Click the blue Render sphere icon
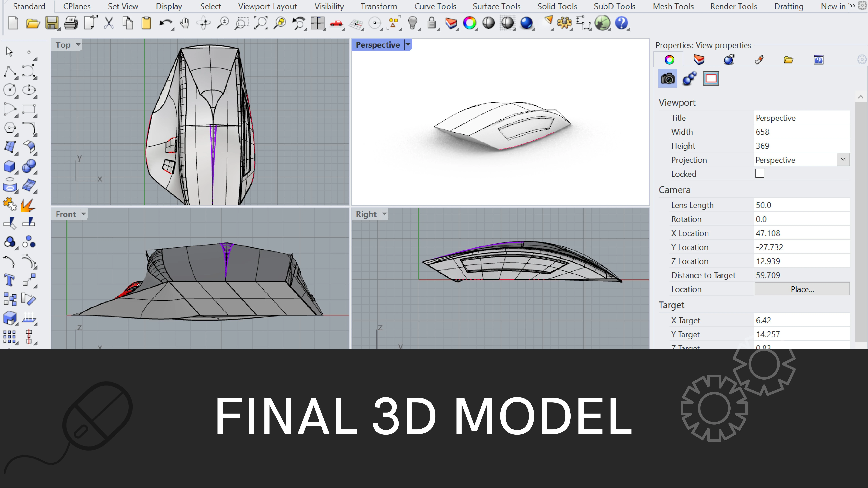 click(x=527, y=23)
